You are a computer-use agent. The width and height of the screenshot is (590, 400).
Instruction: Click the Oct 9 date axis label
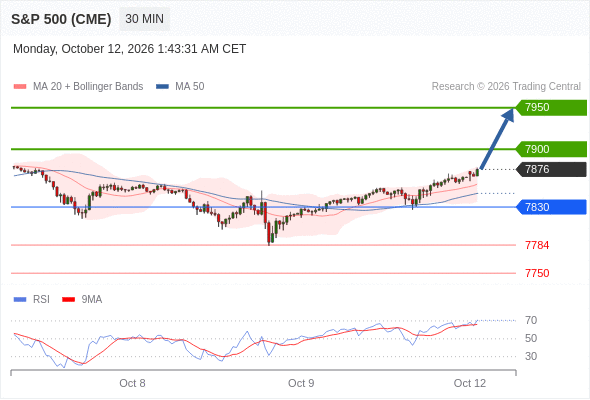(x=301, y=383)
